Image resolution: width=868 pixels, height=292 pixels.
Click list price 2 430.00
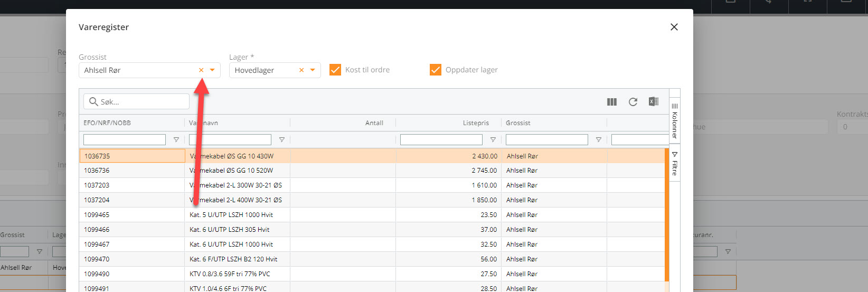click(x=485, y=156)
